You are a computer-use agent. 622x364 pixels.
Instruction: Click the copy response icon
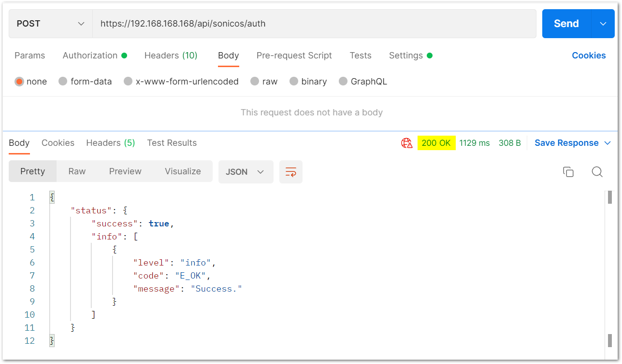pyautogui.click(x=568, y=172)
